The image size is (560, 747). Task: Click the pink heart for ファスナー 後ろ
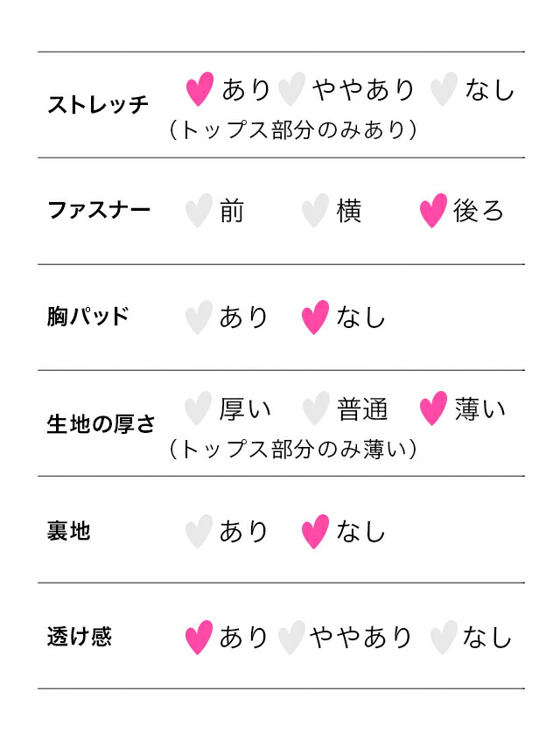[433, 211]
